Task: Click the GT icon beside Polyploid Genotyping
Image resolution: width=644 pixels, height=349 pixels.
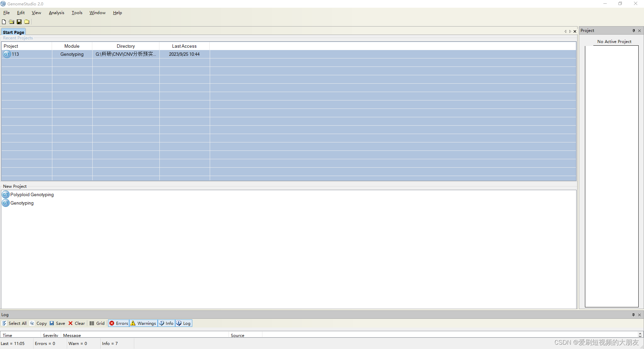Action: click(5, 194)
